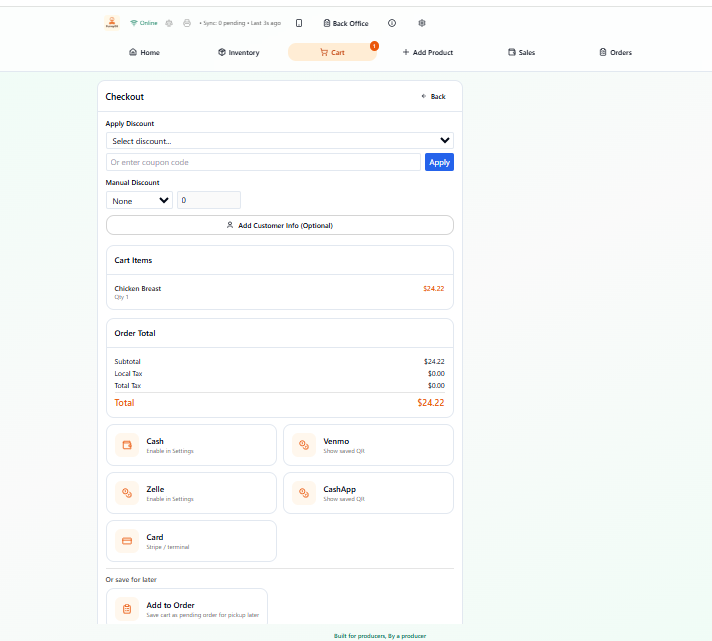Screen dimensions: 712x641
Task: Click the shopping cart icon on Cart tab
Action: (324, 52)
